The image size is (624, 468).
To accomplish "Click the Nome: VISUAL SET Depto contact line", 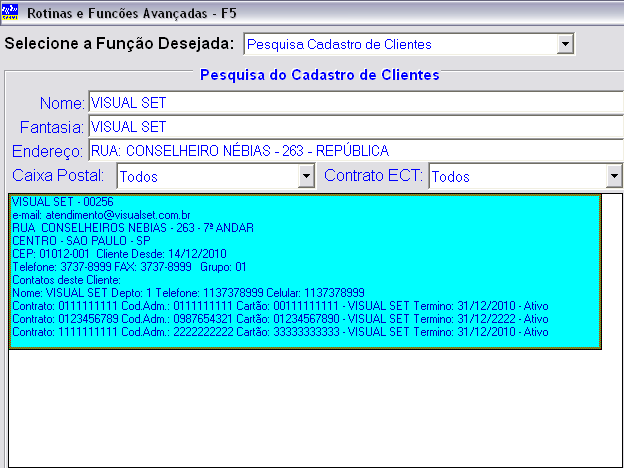I will 188,293.
